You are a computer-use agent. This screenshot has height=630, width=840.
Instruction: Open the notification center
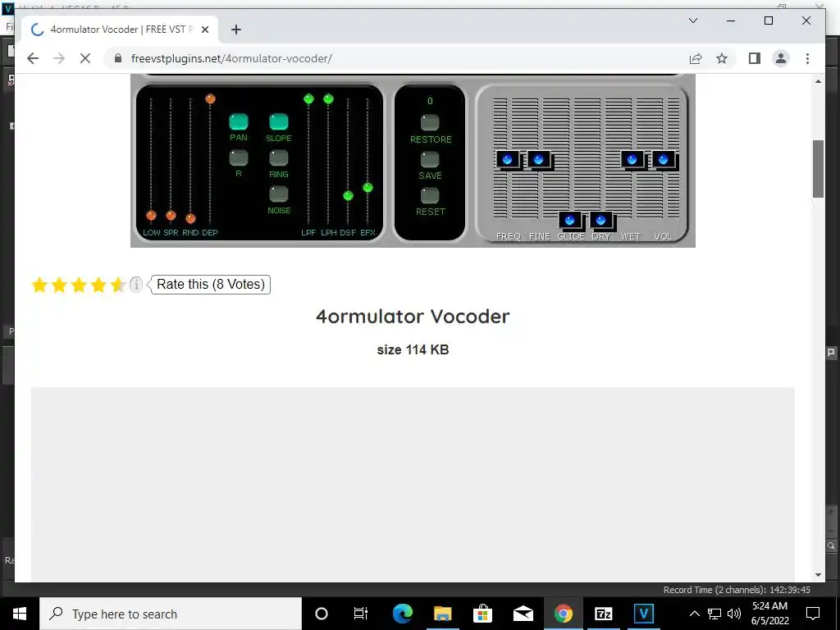(x=813, y=614)
